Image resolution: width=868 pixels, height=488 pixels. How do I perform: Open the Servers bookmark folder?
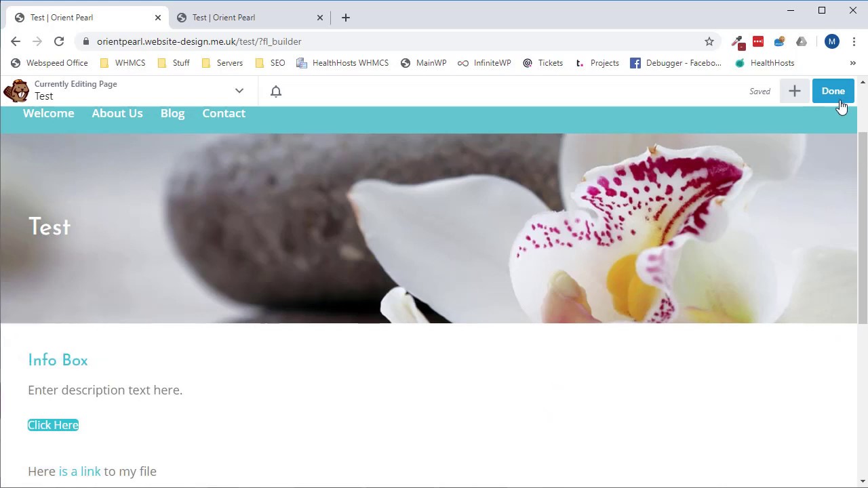tap(222, 63)
